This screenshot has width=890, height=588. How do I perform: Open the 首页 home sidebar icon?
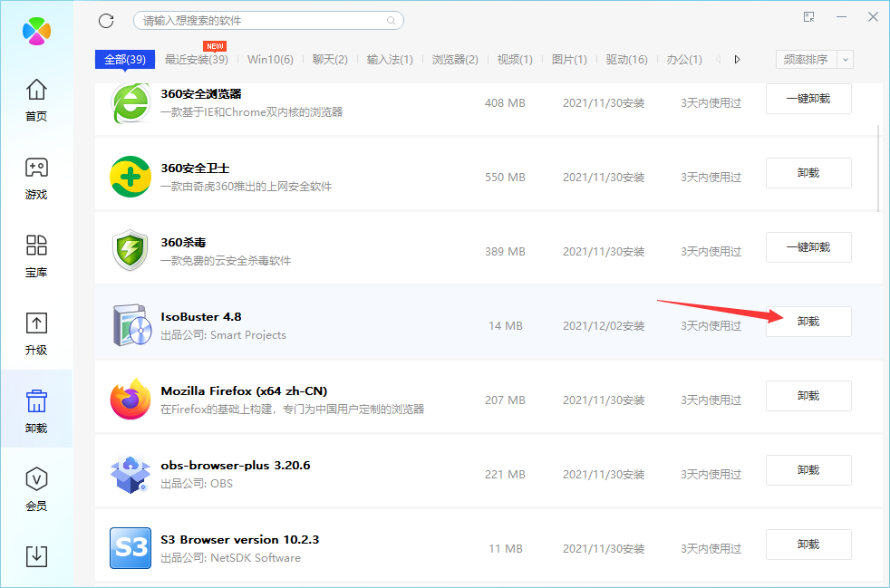pyautogui.click(x=36, y=100)
